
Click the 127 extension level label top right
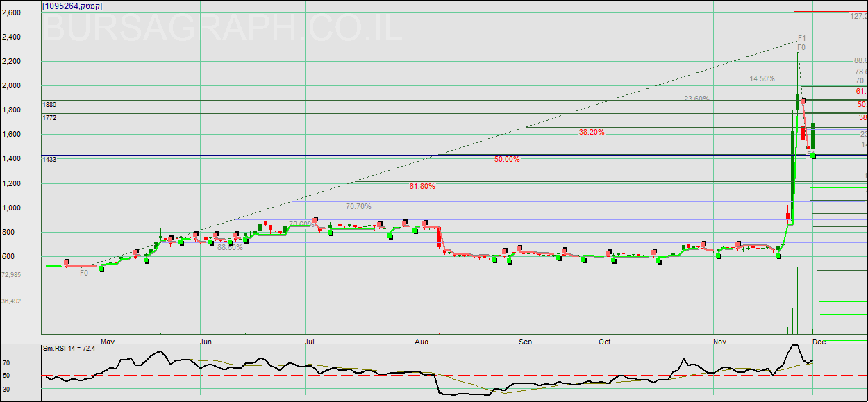point(858,15)
